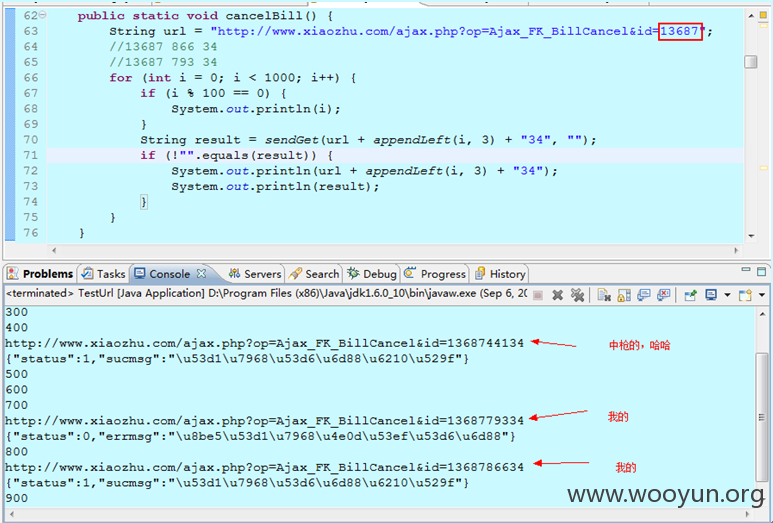This screenshot has height=523, width=773.
Task: Click 'public static void cancelBill()' declaration
Action: 205,16
